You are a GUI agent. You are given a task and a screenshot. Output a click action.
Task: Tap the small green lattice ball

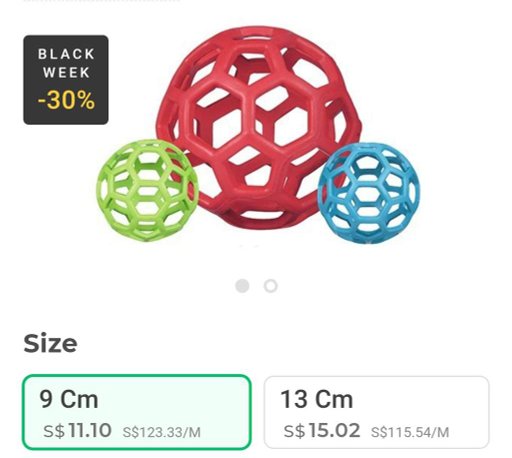point(147,190)
